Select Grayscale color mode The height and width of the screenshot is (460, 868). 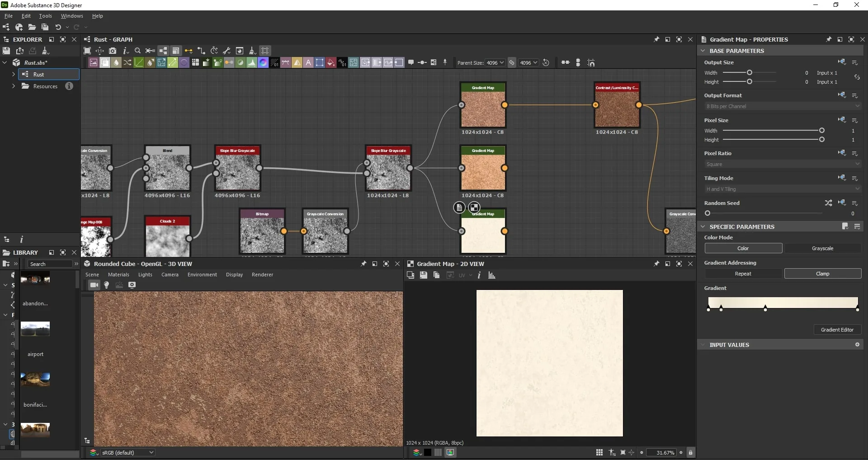(822, 248)
